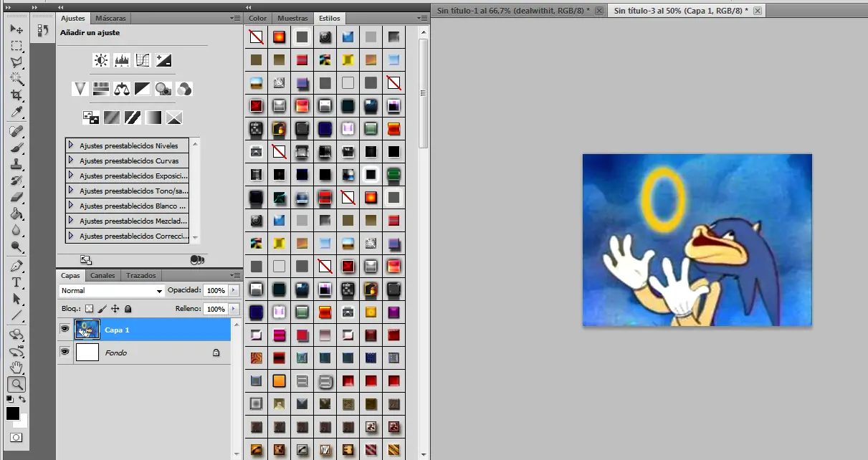The height and width of the screenshot is (460, 868).
Task: Select the Paint Bucket tool
Action: click(x=16, y=214)
